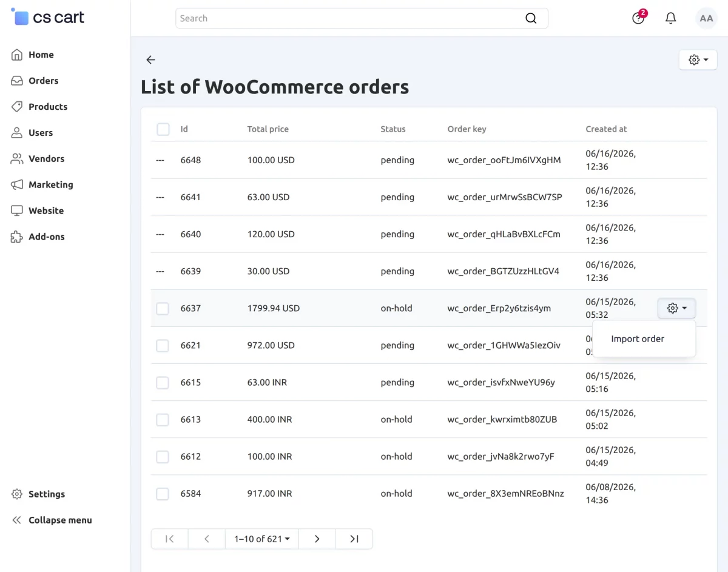Click the Add-ons puzzle icon
This screenshot has height=572, width=728.
point(17,237)
